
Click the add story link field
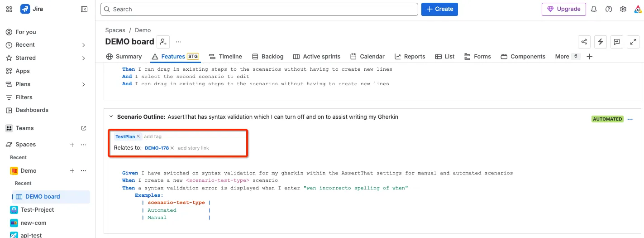[194, 148]
